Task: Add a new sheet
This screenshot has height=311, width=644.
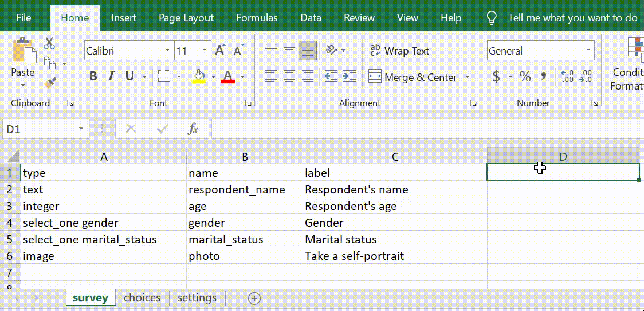Action: pyautogui.click(x=254, y=298)
